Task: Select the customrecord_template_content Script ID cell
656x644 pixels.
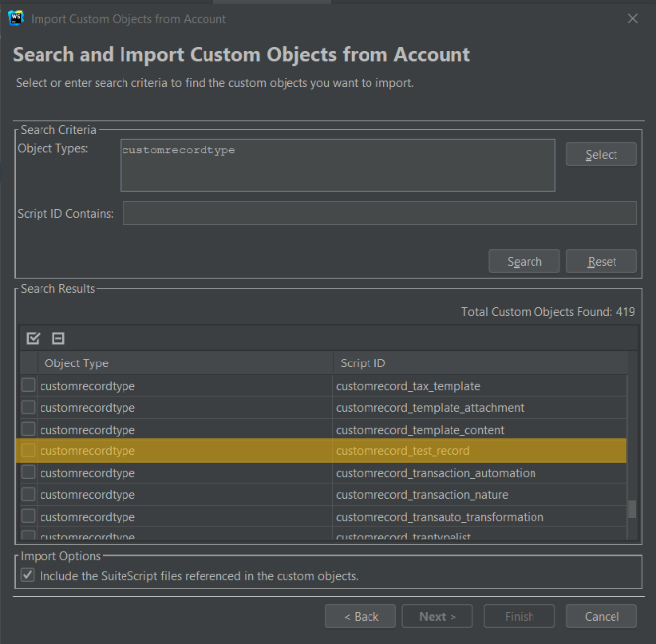Action: (x=480, y=430)
